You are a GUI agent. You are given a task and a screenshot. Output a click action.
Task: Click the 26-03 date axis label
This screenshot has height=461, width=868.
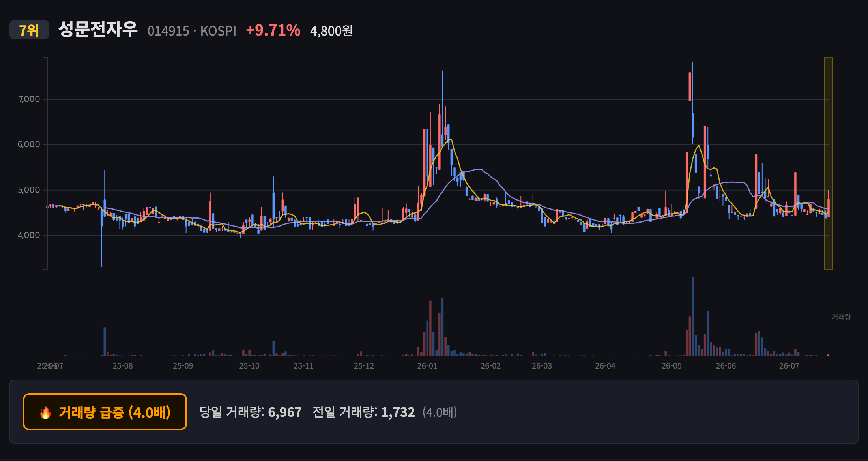point(542,366)
